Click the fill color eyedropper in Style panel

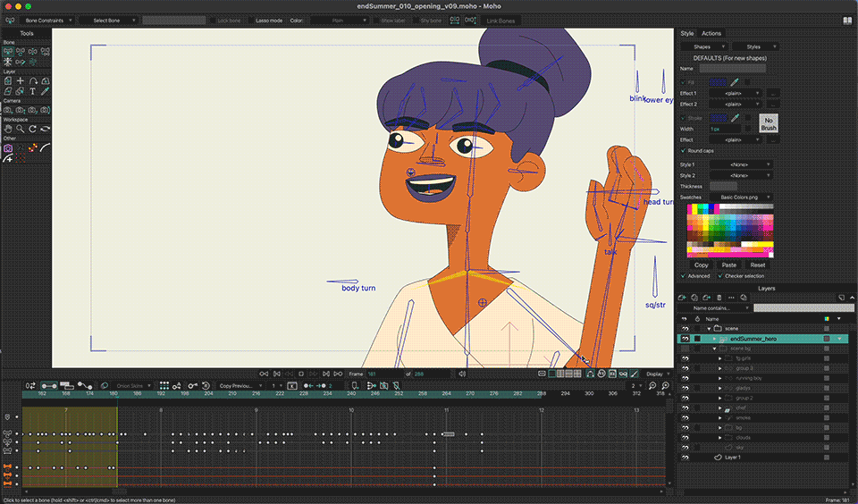(x=736, y=81)
